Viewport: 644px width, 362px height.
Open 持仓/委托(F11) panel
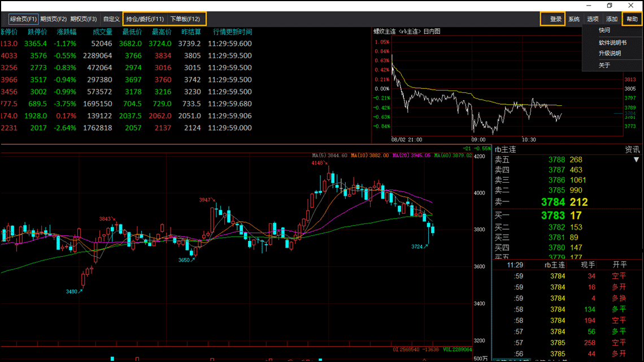[x=145, y=19]
